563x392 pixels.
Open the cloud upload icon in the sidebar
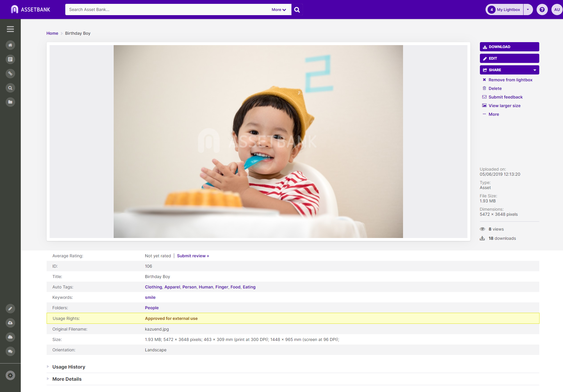click(x=10, y=323)
